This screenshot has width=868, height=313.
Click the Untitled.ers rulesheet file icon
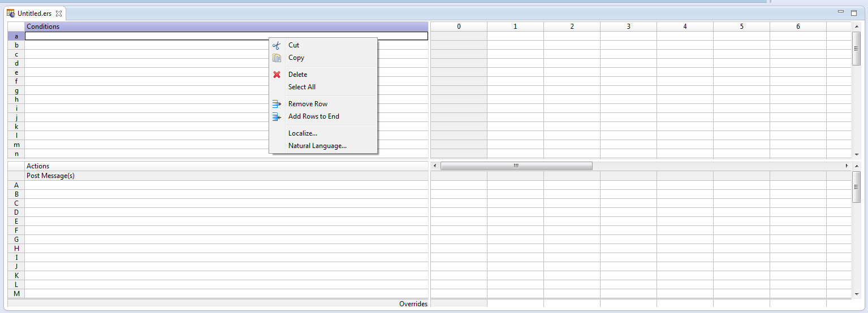click(x=11, y=12)
